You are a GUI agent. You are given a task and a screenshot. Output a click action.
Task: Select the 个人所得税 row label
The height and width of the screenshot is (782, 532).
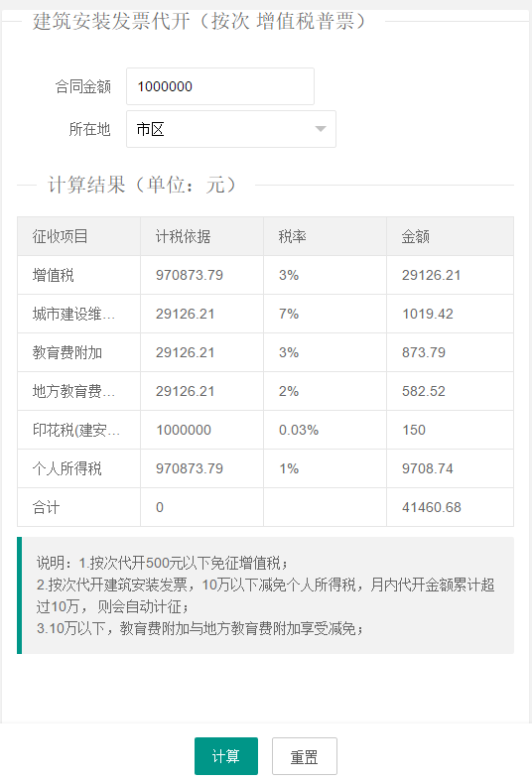pyautogui.click(x=67, y=468)
